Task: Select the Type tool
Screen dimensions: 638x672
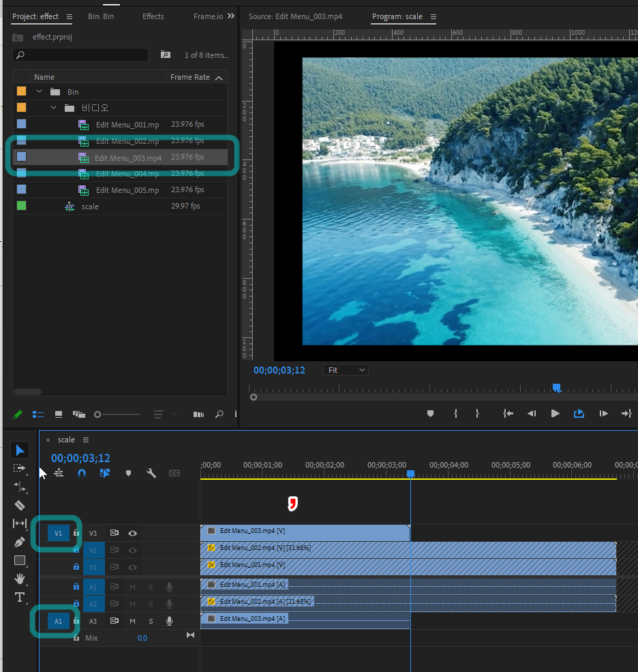Action: click(x=20, y=597)
